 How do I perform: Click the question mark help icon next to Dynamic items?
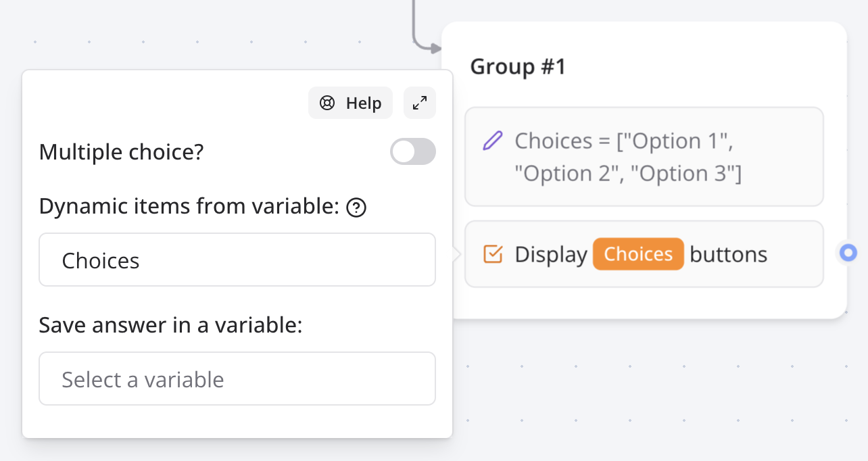pos(358,207)
